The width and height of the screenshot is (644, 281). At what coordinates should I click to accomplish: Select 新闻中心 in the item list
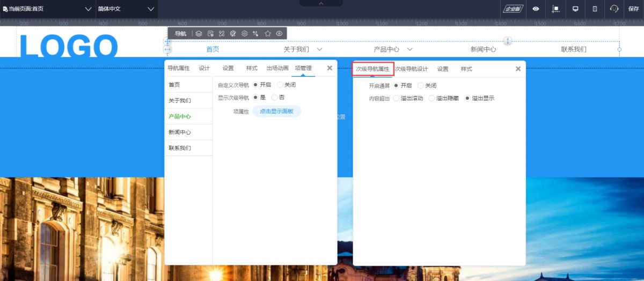(180, 132)
